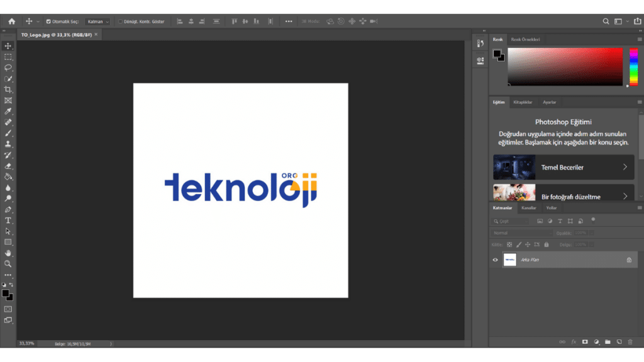
Task: Toggle the layer filter on/off switch
Action: click(593, 220)
